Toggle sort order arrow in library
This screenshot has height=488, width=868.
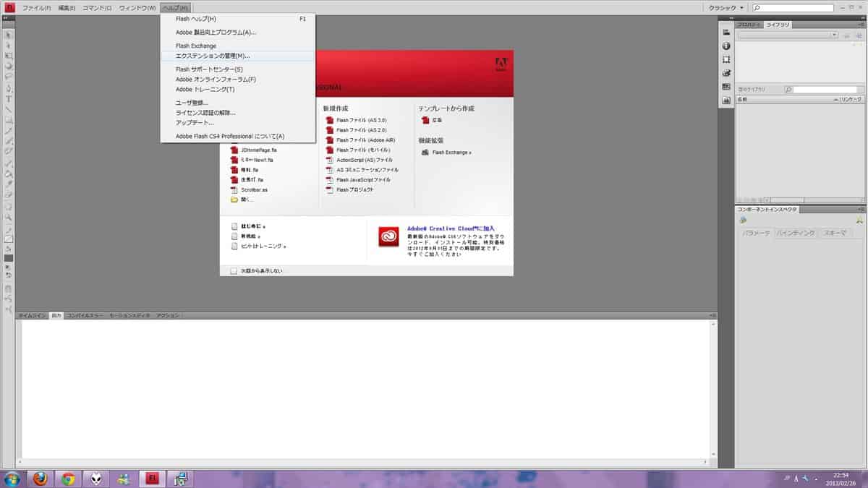click(x=835, y=98)
